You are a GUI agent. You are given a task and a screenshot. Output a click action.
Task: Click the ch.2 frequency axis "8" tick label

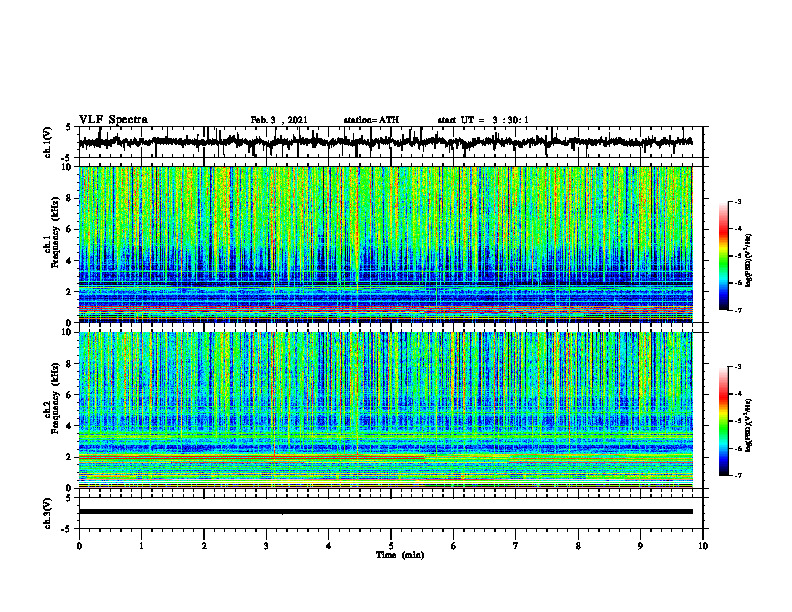click(x=70, y=364)
